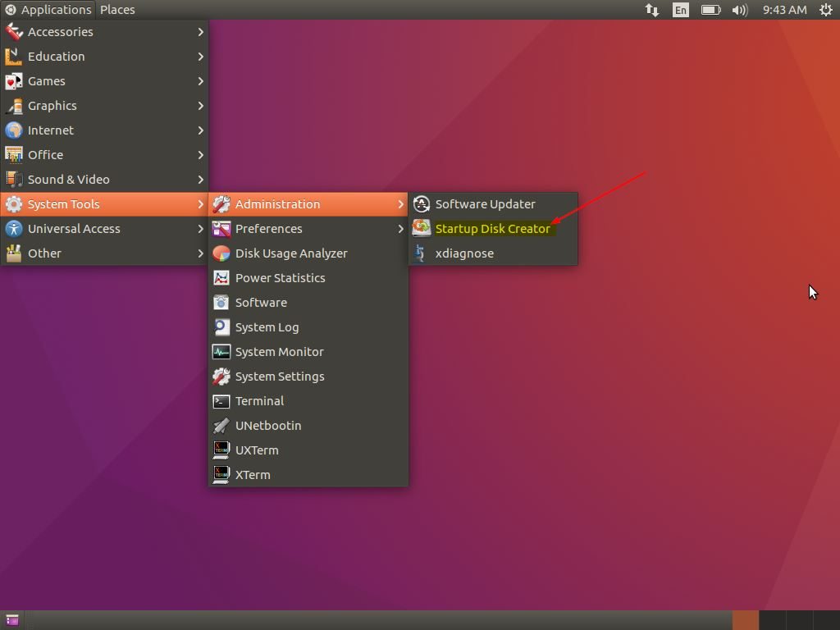The height and width of the screenshot is (630, 840).
Task: Click the Software Updater icon
Action: pos(421,203)
